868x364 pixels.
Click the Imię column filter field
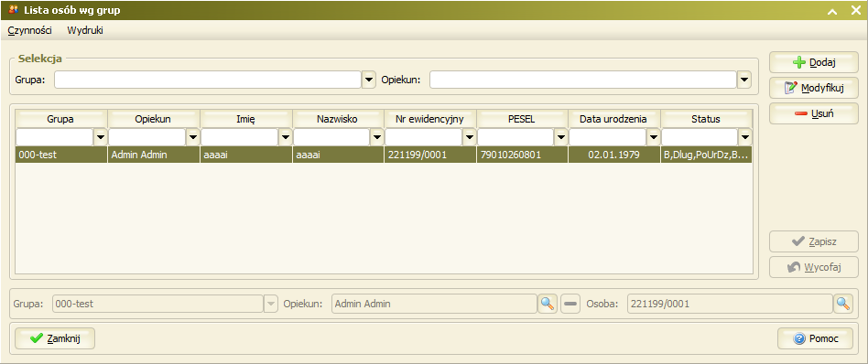coord(240,136)
